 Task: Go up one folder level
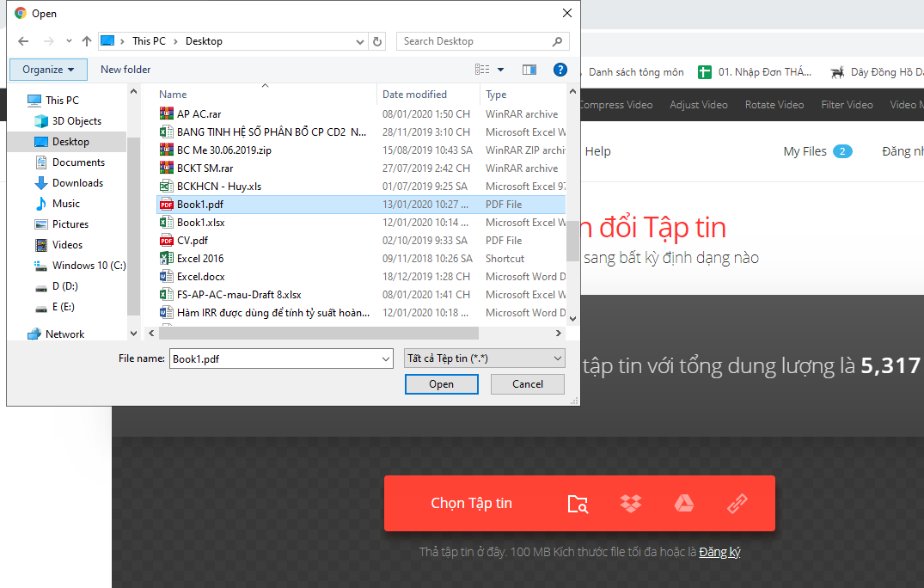coord(86,40)
